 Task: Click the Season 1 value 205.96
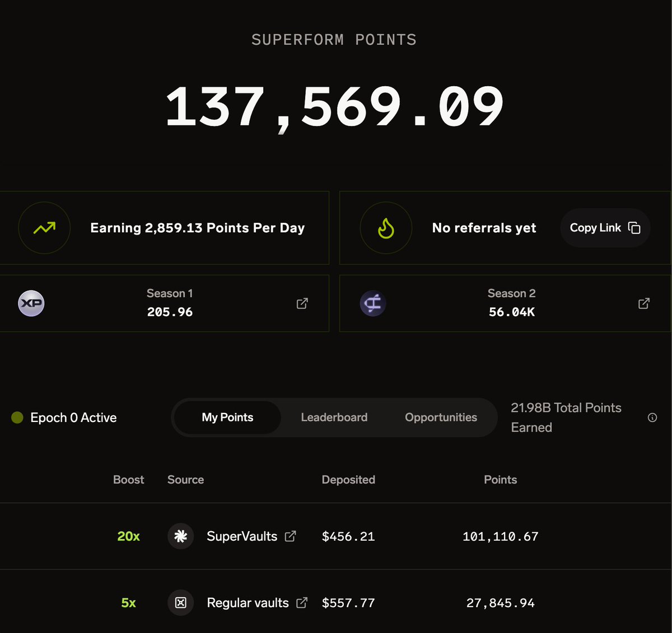(x=170, y=312)
